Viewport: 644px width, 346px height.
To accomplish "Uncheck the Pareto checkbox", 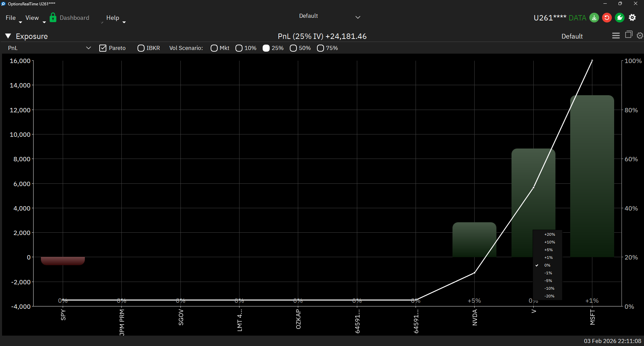I will coord(103,48).
